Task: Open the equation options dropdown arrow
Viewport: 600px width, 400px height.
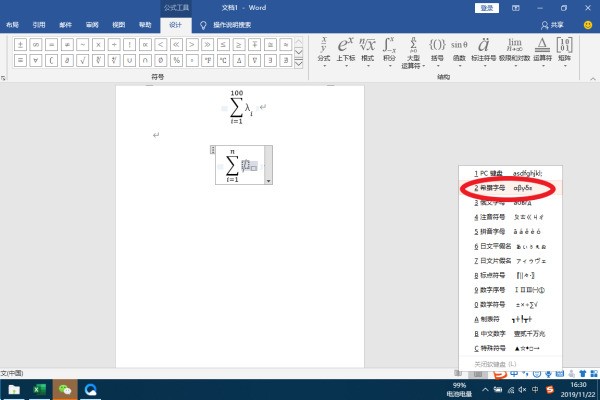Action: [268, 181]
